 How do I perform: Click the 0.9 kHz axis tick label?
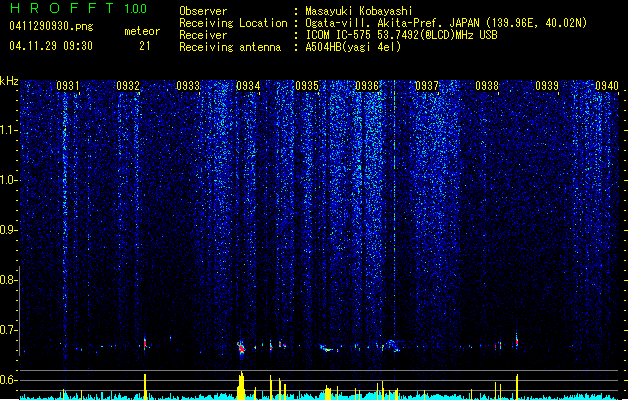point(7,230)
